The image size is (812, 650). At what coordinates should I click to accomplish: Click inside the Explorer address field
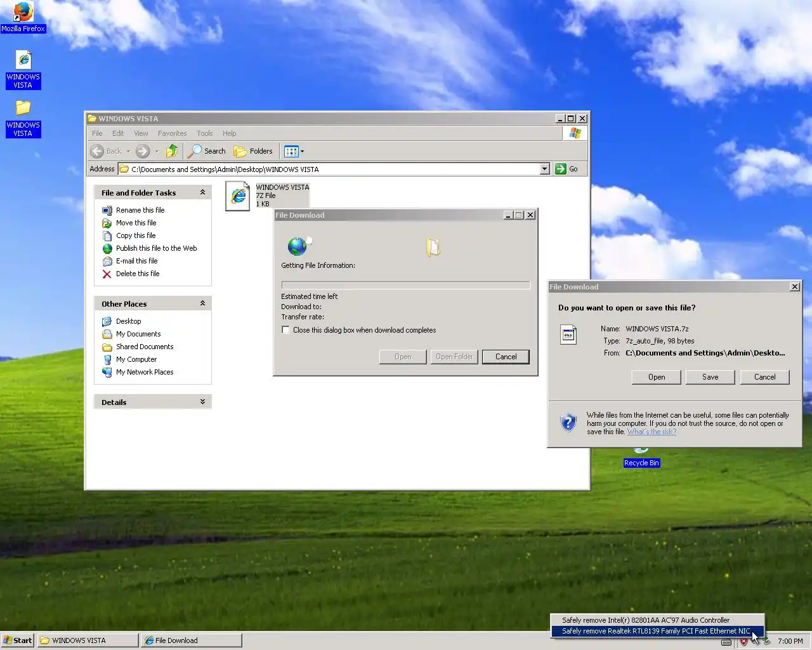(329, 169)
